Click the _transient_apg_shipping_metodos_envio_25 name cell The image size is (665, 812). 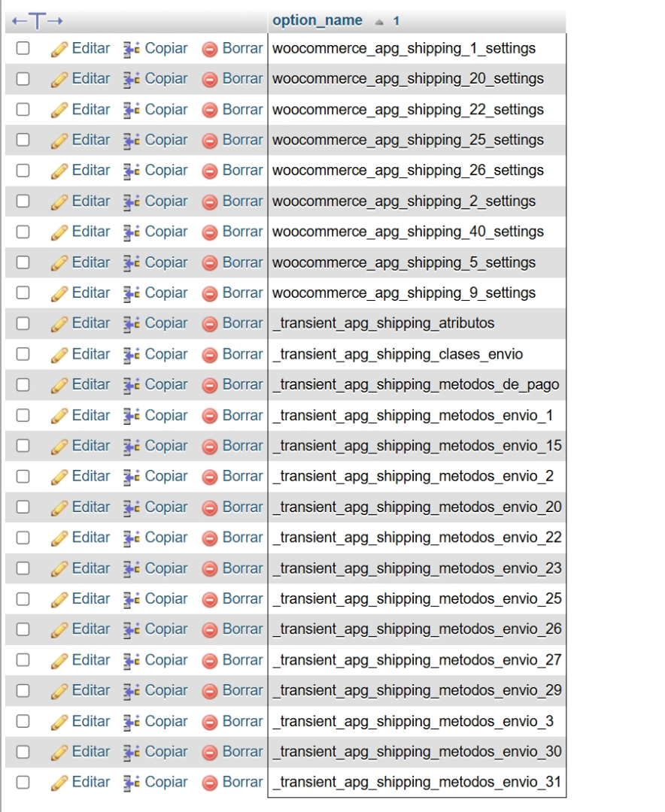416,599
